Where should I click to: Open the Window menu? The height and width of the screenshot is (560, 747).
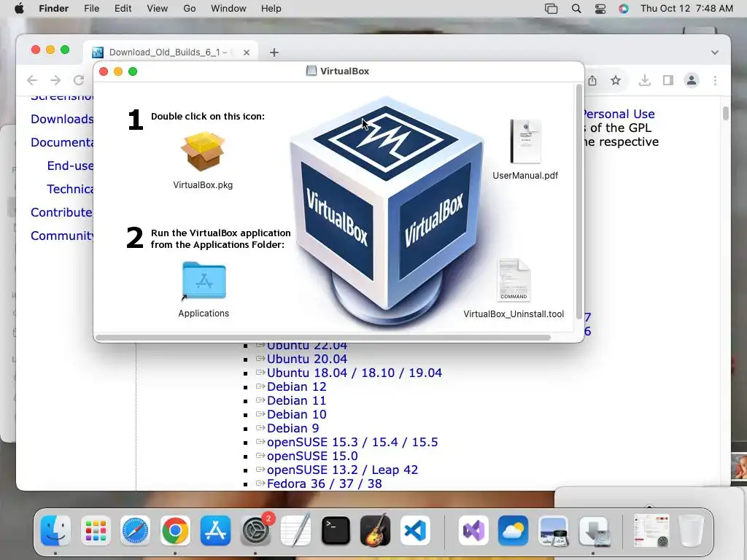pyautogui.click(x=228, y=9)
